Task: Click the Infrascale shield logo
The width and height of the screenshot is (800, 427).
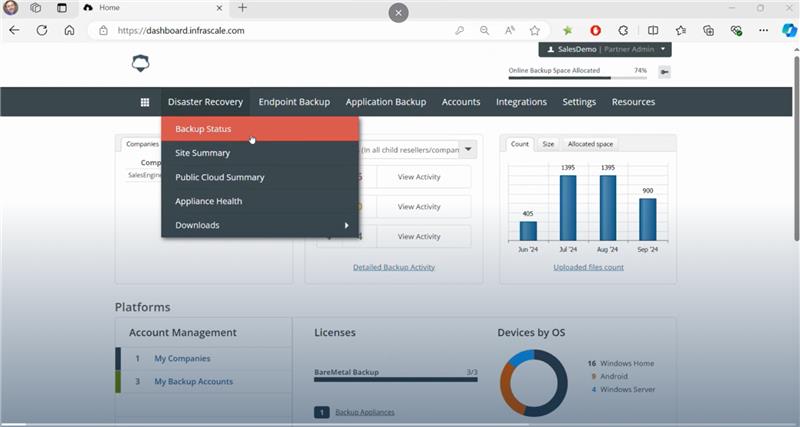Action: pos(140,63)
